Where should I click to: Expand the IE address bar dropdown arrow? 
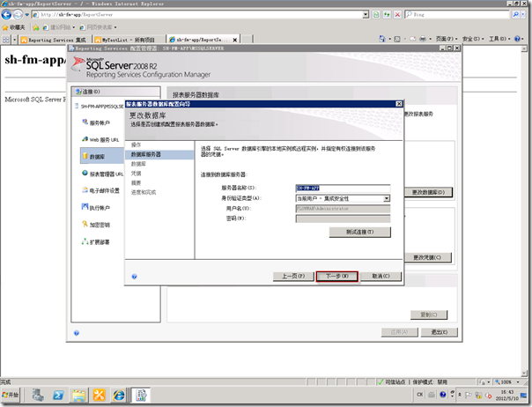[366, 14]
